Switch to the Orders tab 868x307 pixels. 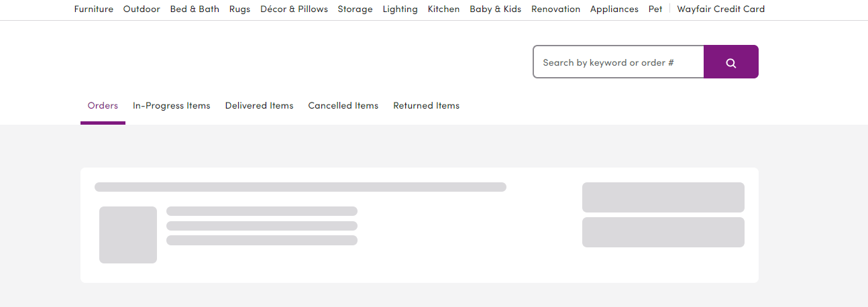(103, 106)
